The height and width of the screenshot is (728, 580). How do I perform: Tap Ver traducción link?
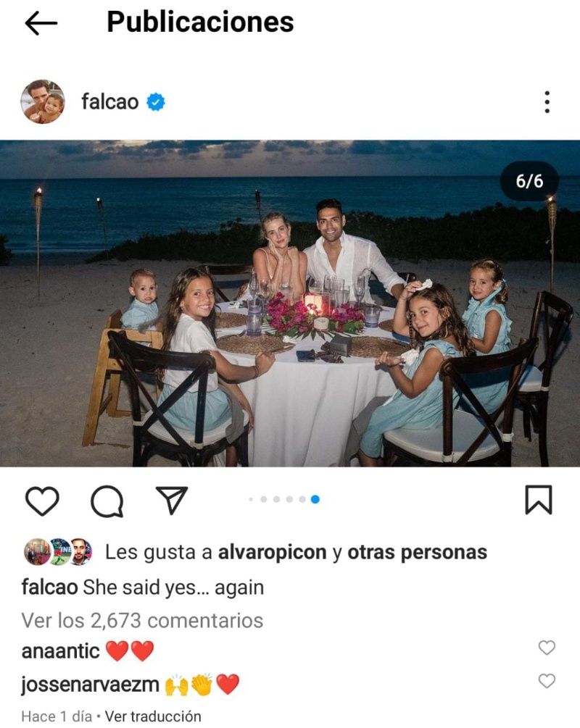pyautogui.click(x=153, y=716)
